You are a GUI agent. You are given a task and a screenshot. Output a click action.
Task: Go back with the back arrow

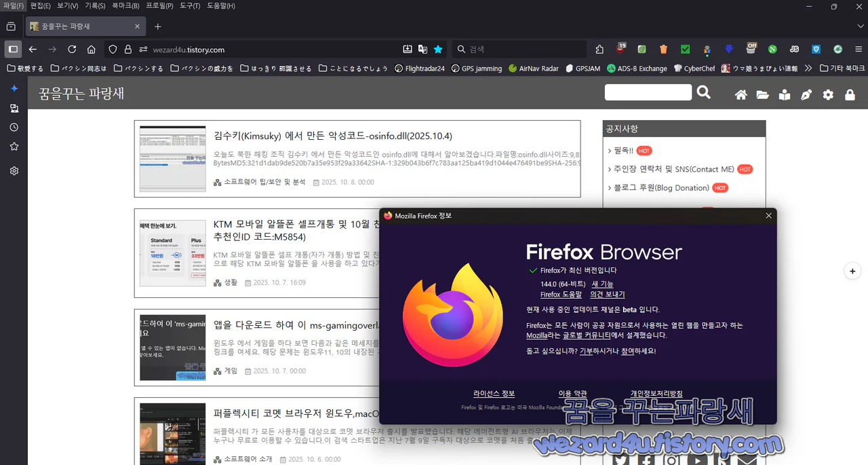click(x=33, y=49)
